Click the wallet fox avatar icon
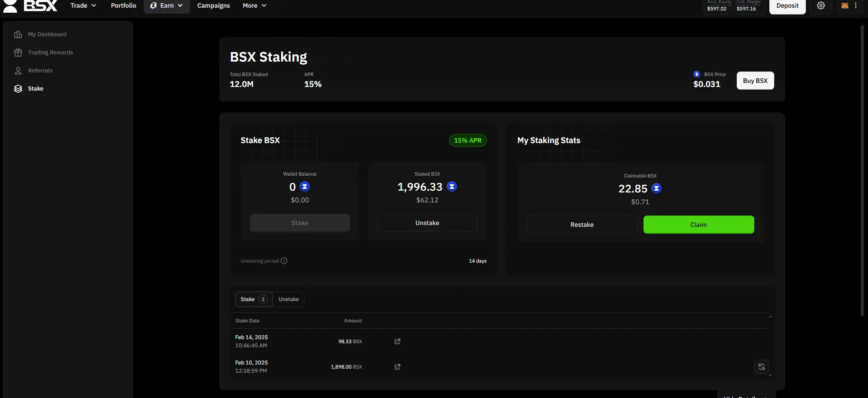The height and width of the screenshot is (398, 868). click(x=844, y=6)
